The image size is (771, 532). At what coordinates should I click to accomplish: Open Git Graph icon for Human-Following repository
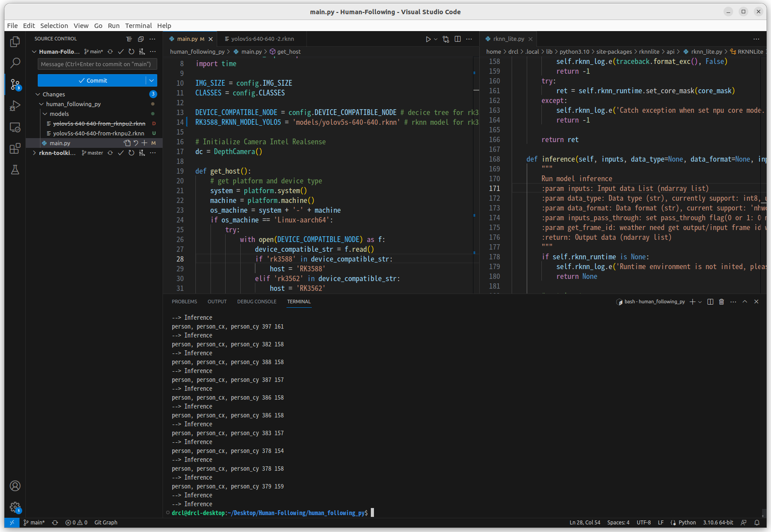point(142,52)
